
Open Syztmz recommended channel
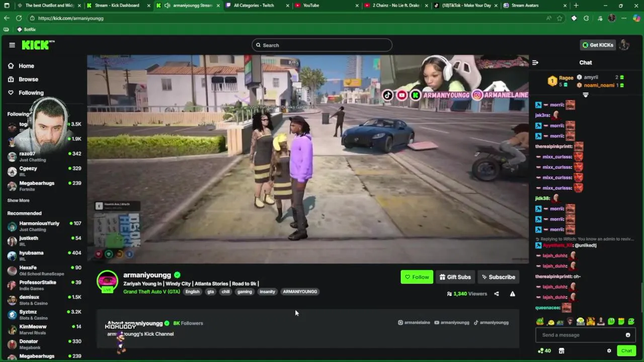44,315
